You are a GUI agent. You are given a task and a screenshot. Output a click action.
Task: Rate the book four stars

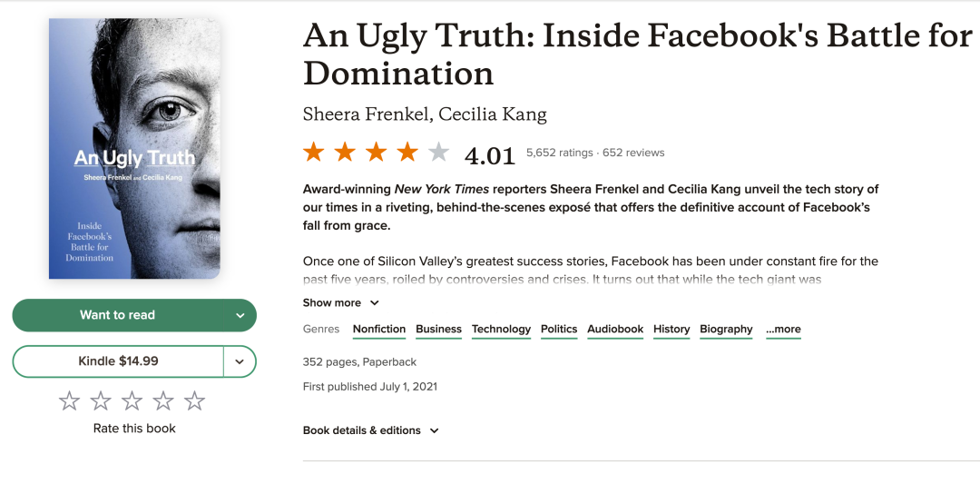[x=163, y=400]
